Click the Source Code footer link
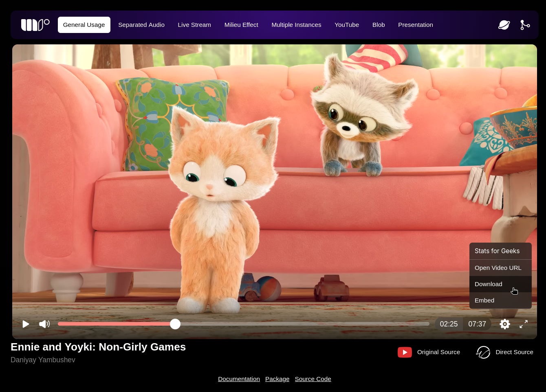 [x=313, y=379]
